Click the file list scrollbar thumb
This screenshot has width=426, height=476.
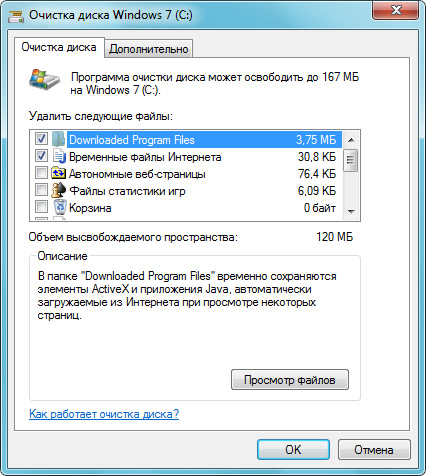(351, 161)
